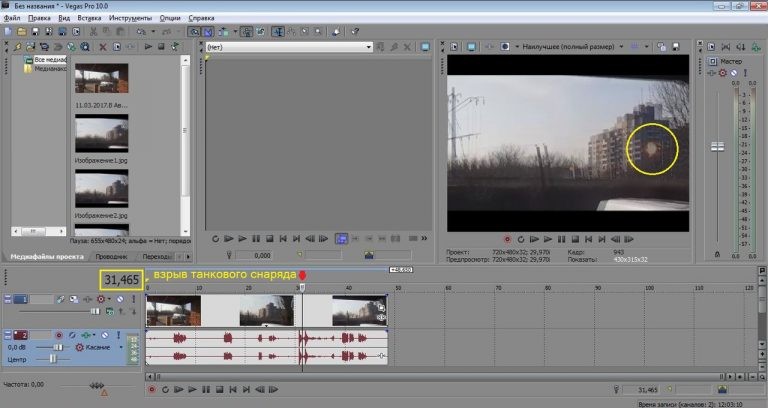The image size is (768, 408).
Task: Select the Все медиафайлы tree folder
Action: (x=50, y=59)
